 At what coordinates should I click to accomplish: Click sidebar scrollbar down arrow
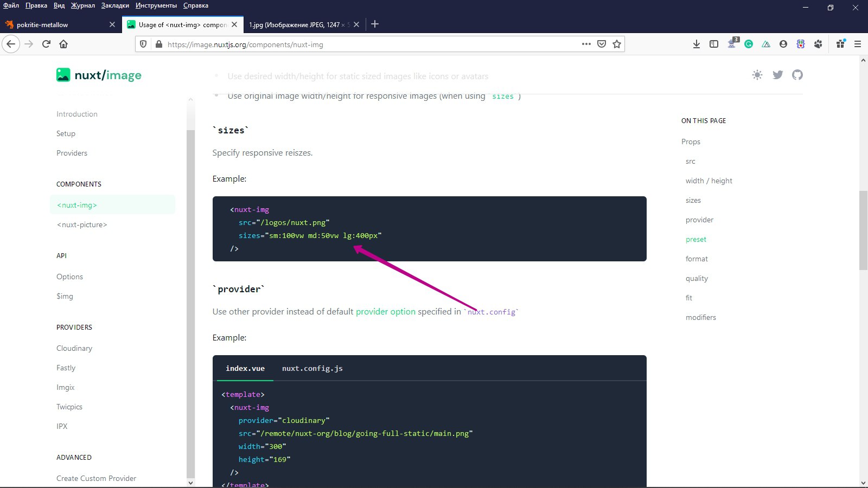coord(190,483)
